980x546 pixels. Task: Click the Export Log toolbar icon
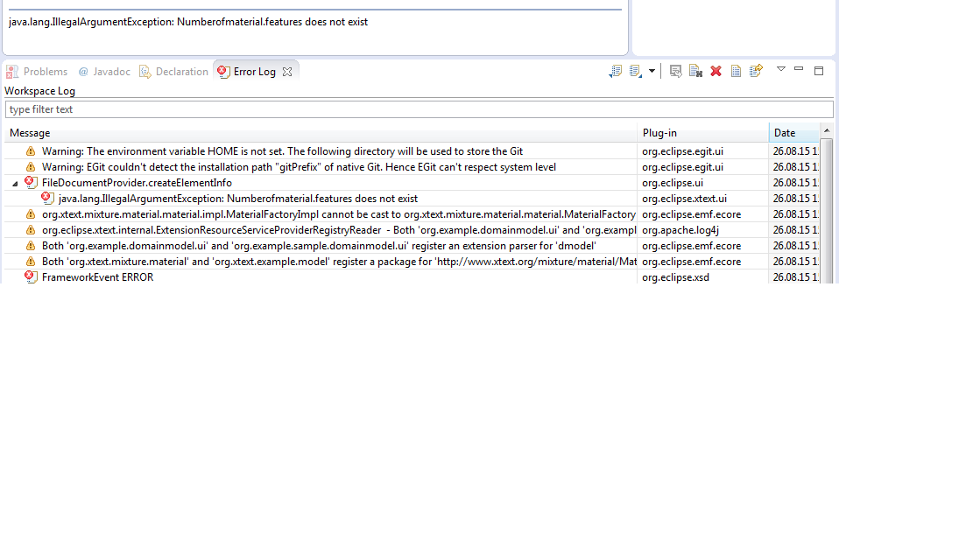point(615,71)
